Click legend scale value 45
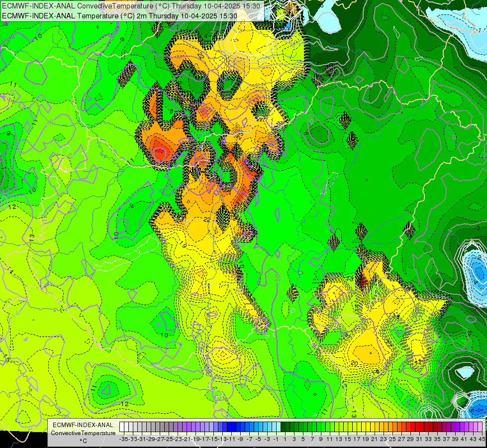This screenshot has width=487, height=448. tap(482, 439)
